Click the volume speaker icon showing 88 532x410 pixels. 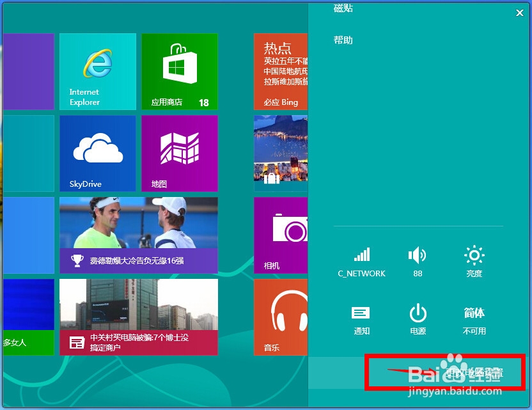418,262
